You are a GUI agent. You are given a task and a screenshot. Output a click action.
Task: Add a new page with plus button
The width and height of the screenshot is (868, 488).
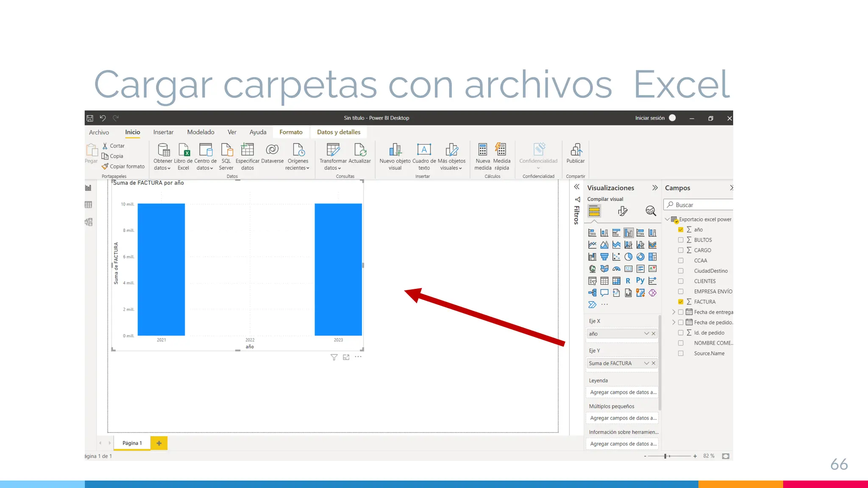pyautogui.click(x=159, y=443)
